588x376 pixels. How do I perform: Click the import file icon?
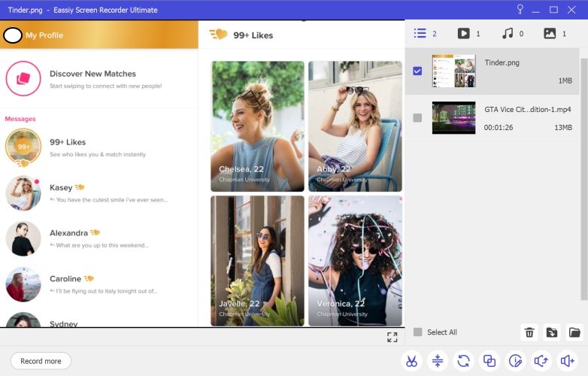click(x=552, y=332)
